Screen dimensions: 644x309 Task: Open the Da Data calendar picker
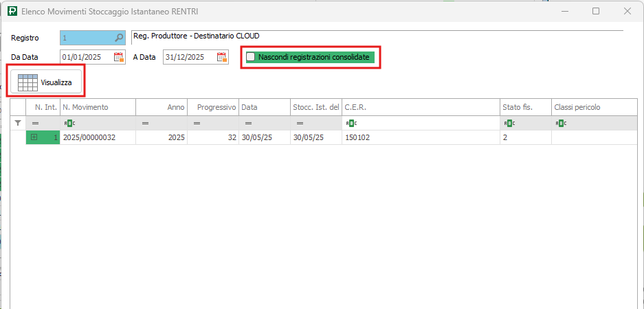118,57
